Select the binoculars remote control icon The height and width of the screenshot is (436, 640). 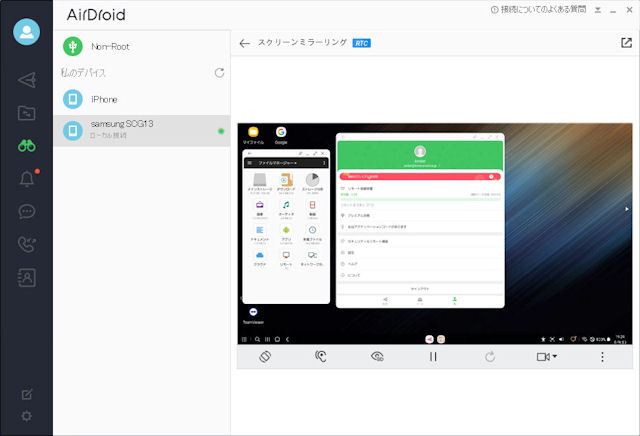coord(27,146)
